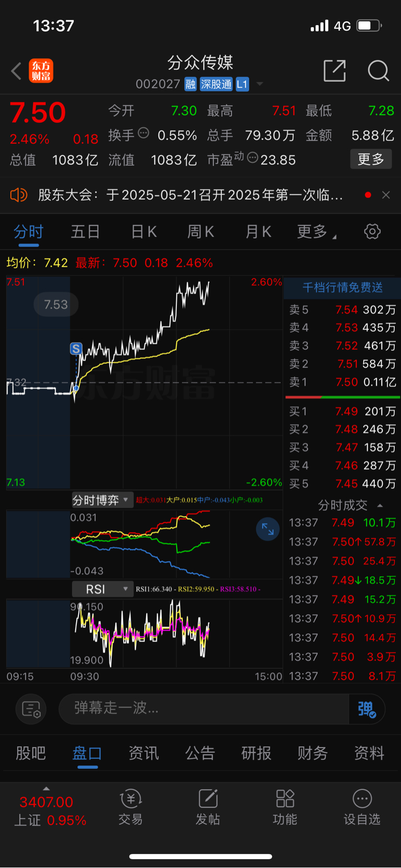
Task: Open the danmaku list icon
Action: click(x=31, y=709)
